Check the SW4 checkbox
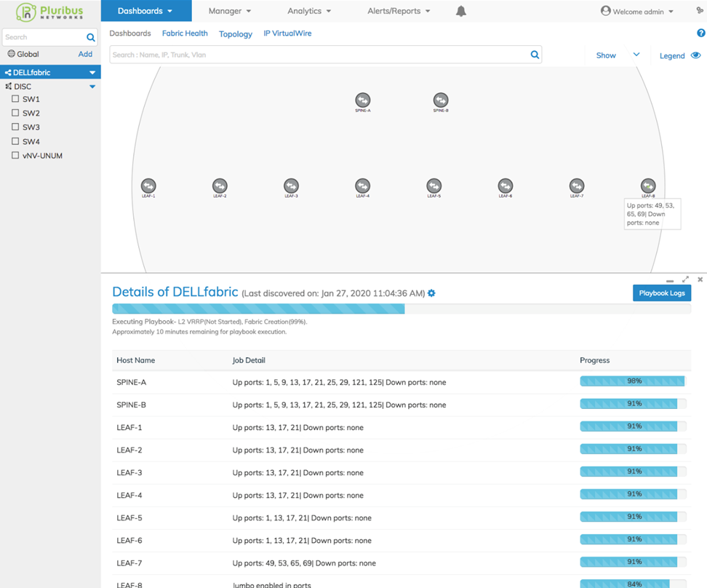Viewport: 707px width, 588px height. tap(15, 141)
